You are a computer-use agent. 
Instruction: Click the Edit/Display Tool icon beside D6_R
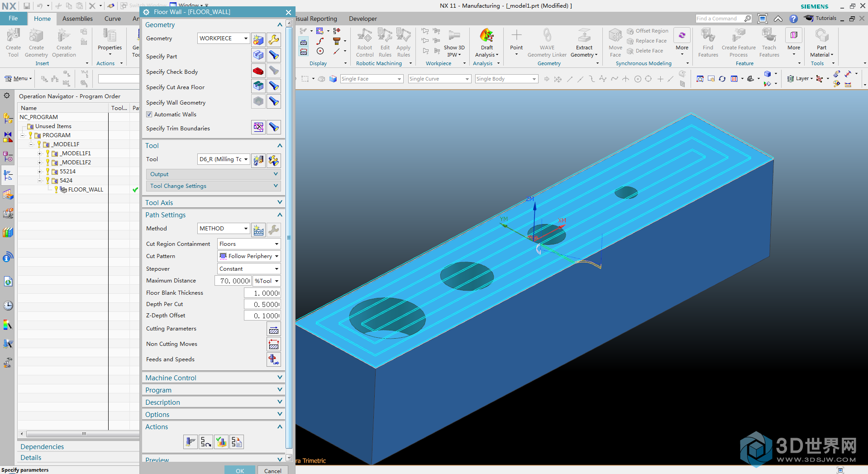(x=274, y=160)
